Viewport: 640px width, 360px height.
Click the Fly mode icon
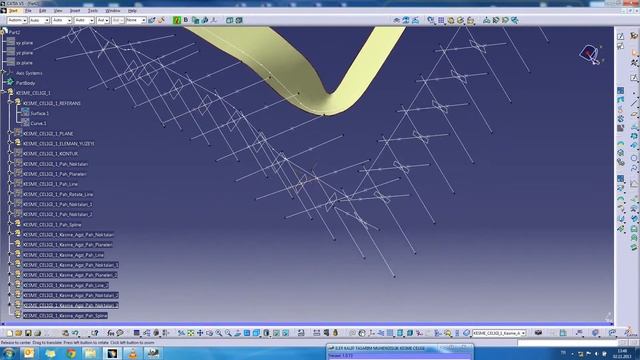pyautogui.click(x=181, y=333)
